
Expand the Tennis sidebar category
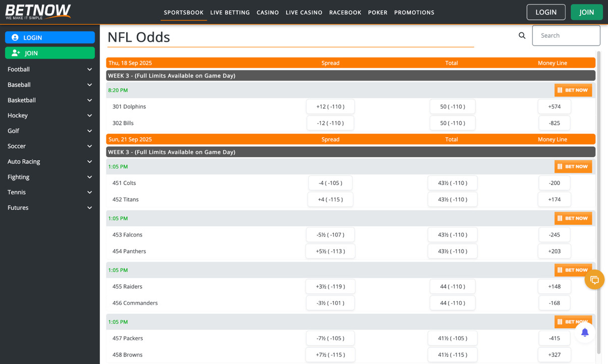click(x=49, y=192)
